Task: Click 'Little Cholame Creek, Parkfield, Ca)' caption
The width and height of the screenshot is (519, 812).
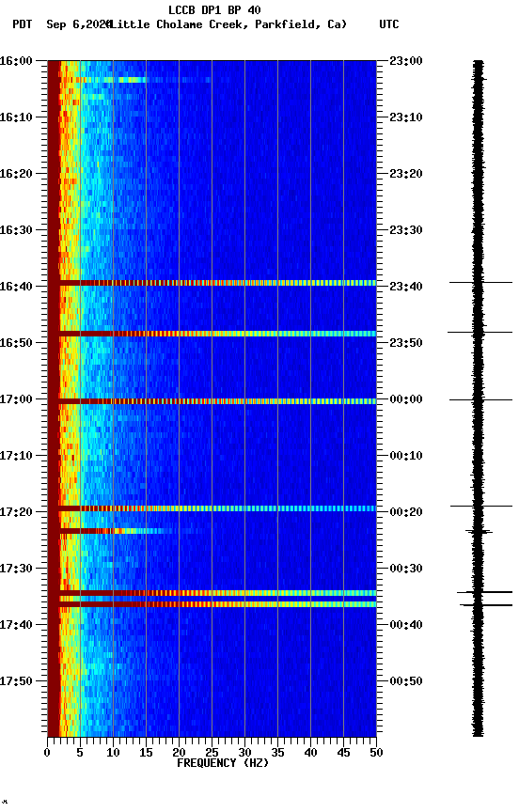Action: 228,24
